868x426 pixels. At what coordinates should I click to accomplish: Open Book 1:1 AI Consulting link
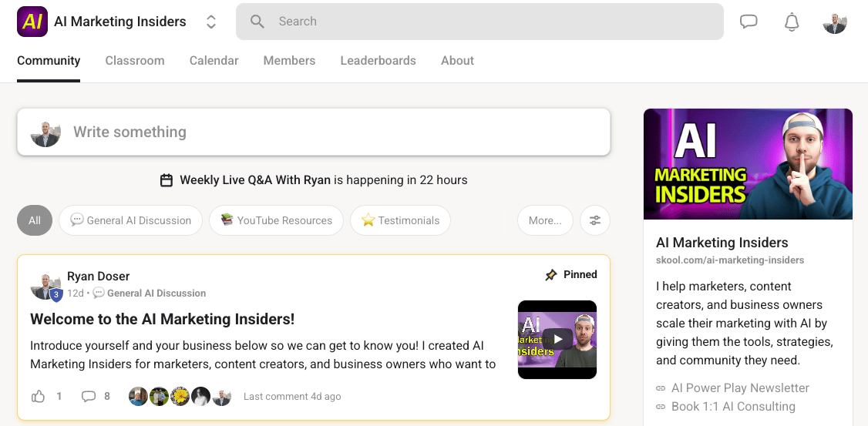733,406
